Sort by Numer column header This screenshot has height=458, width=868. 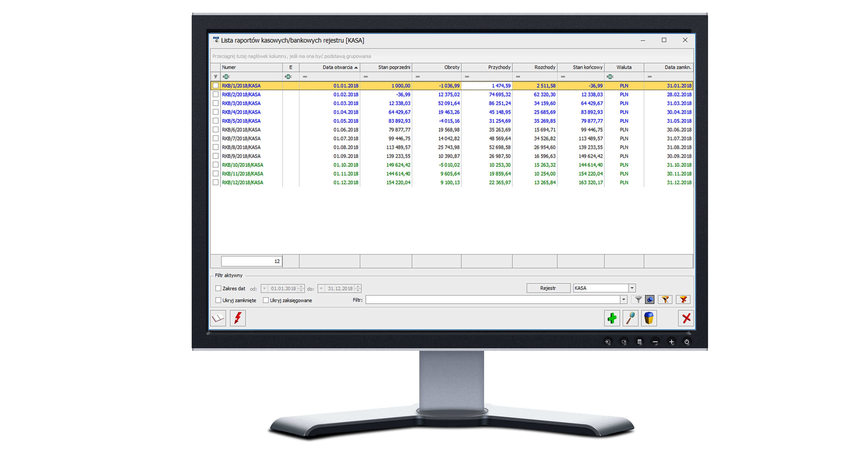pyautogui.click(x=251, y=67)
